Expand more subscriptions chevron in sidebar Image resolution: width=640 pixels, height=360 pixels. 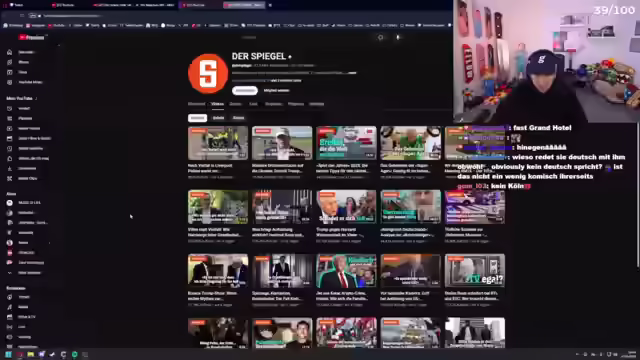pos(9,273)
